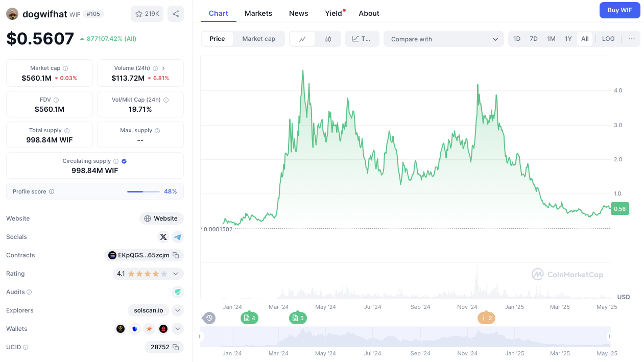Viewport: 644px width, 362px height.
Task: Click the Total supply info icon
Action: (x=67, y=131)
